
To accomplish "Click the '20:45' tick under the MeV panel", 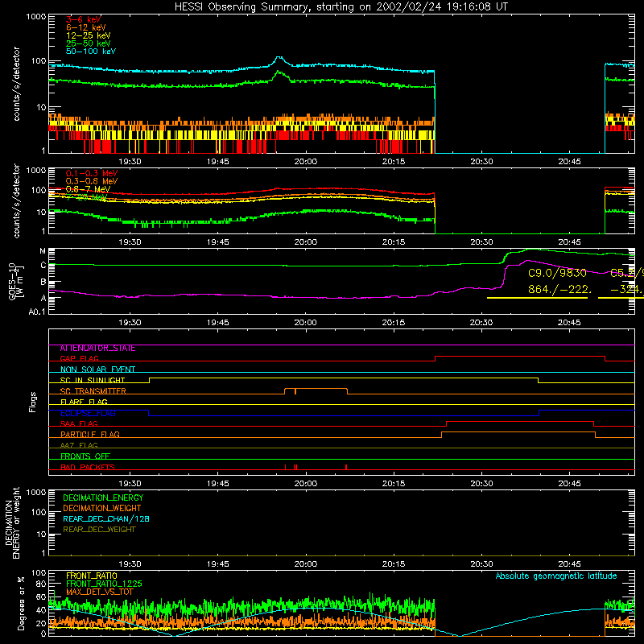I will coord(569,242).
